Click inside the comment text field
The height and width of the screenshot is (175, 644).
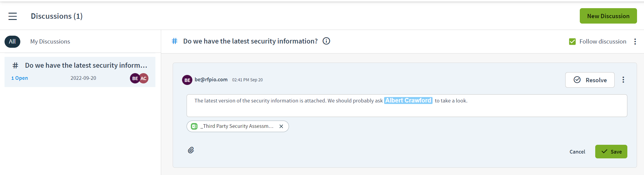tap(407, 106)
